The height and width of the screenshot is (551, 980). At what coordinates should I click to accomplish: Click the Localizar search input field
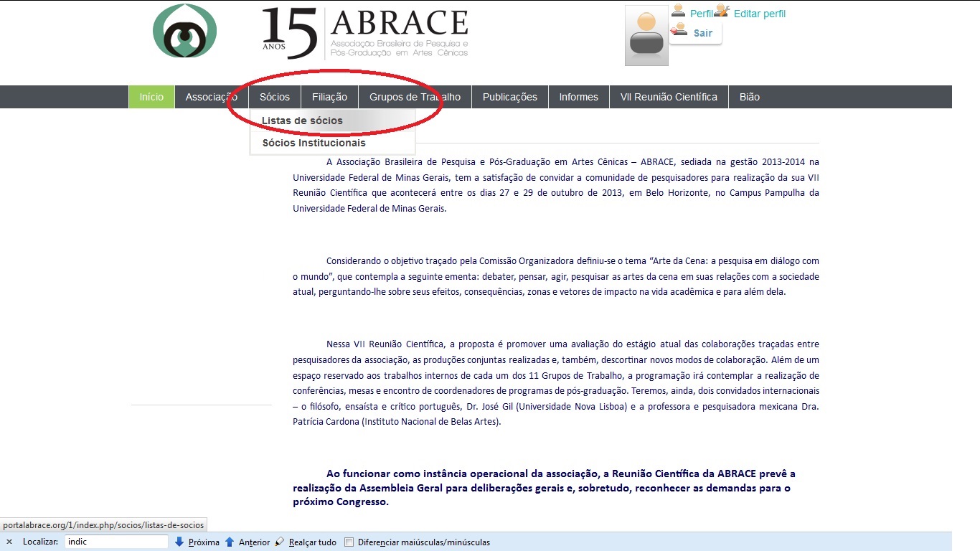(116, 542)
